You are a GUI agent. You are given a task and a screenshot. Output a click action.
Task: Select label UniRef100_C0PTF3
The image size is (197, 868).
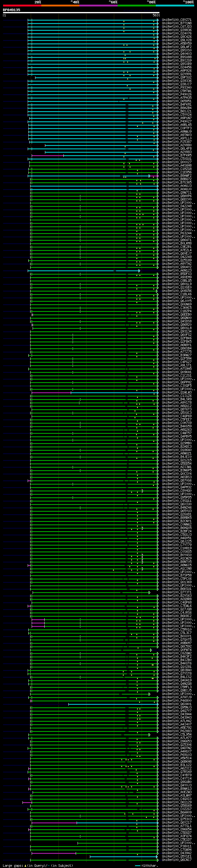pyautogui.click(x=177, y=128)
